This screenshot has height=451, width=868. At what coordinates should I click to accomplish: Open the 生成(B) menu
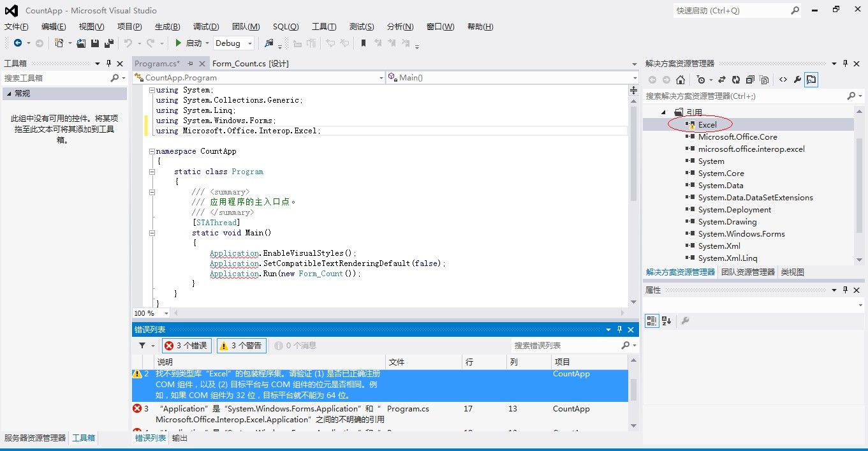(x=168, y=27)
